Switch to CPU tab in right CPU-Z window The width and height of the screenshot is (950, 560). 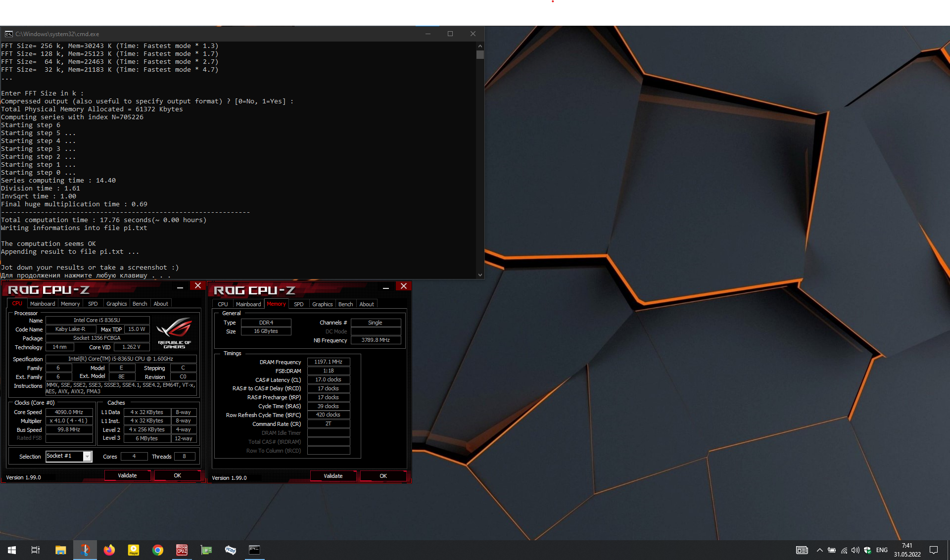pos(223,304)
